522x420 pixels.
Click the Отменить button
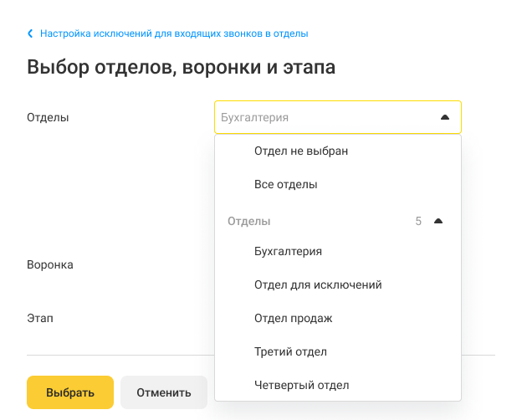coord(164,392)
